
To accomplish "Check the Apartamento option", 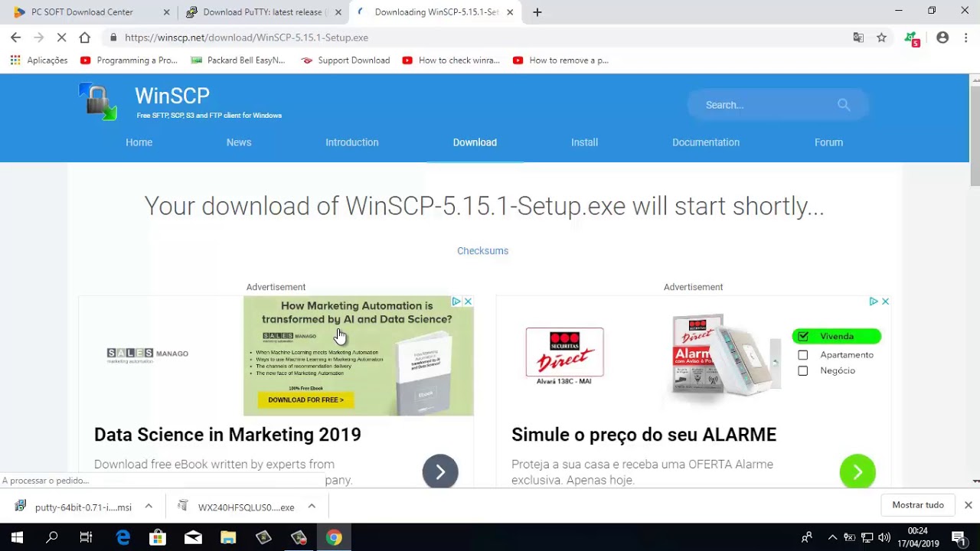I will pyautogui.click(x=802, y=355).
